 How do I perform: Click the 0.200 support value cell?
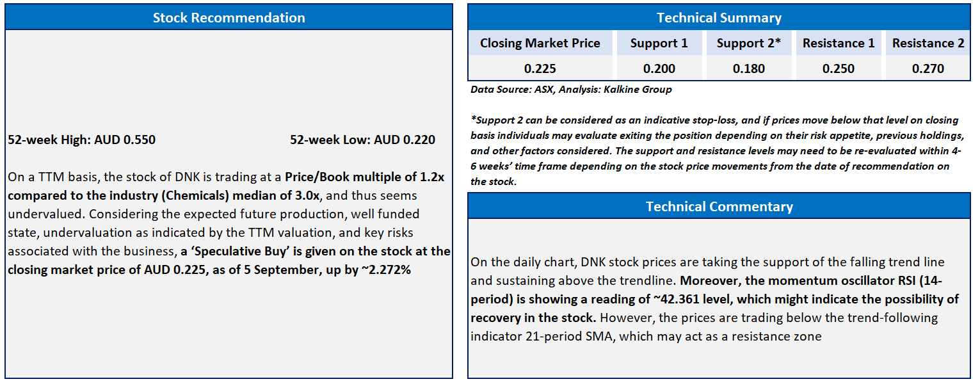659,68
